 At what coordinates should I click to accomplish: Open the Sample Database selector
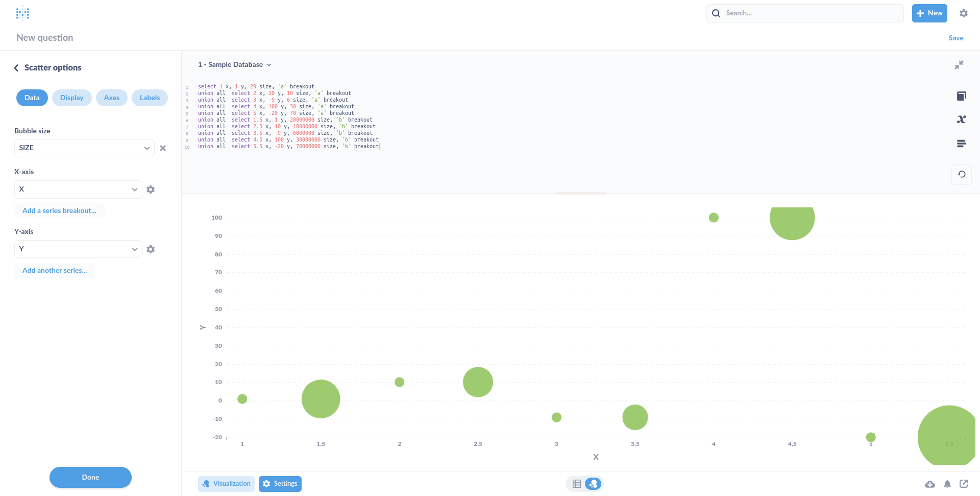(234, 64)
